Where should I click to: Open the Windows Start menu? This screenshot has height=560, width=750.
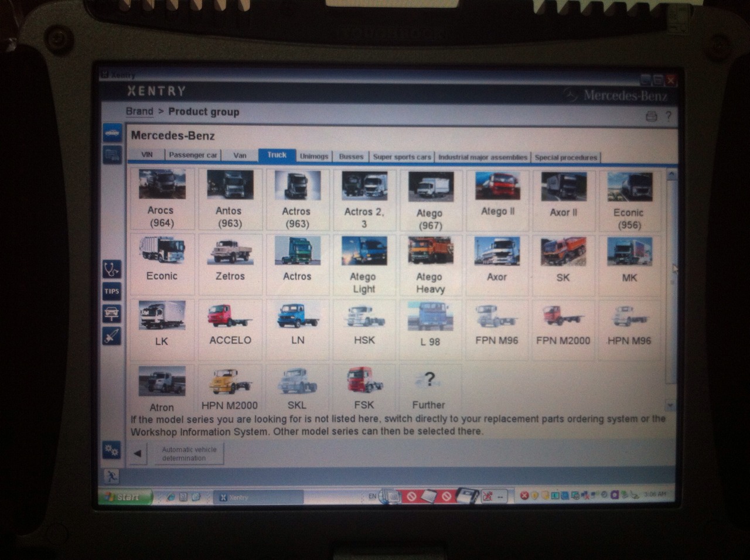(124, 497)
